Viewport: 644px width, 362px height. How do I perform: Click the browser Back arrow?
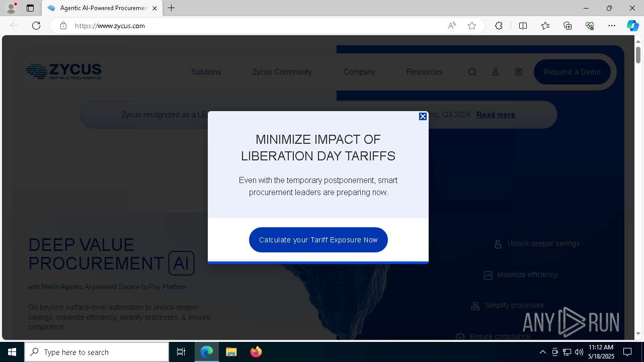point(14,26)
